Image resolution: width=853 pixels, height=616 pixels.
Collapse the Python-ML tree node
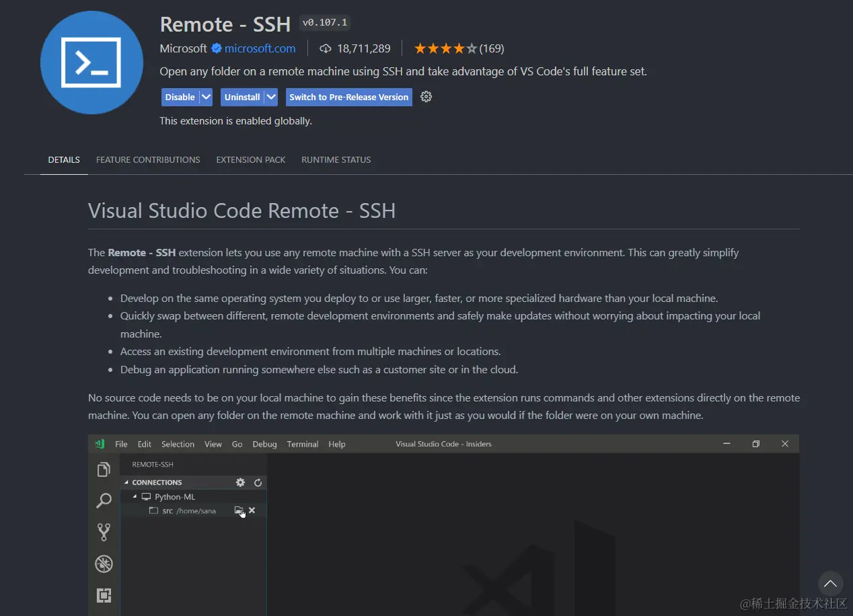pos(135,497)
